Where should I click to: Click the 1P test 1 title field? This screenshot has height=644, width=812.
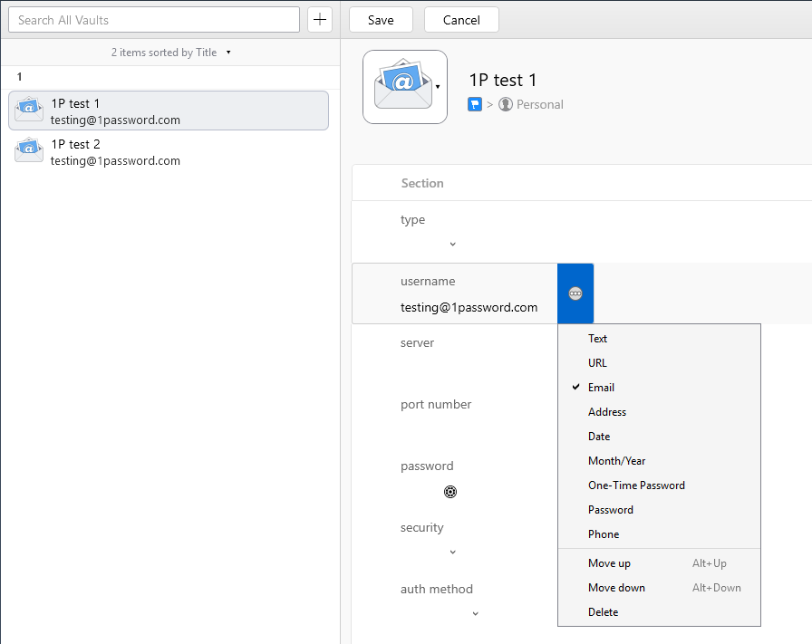coord(503,81)
